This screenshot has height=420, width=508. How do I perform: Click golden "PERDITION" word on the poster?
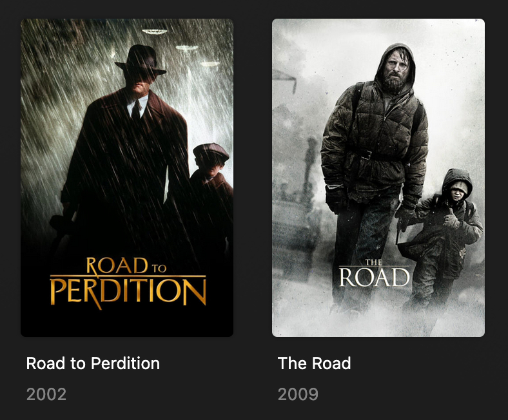pos(128,292)
